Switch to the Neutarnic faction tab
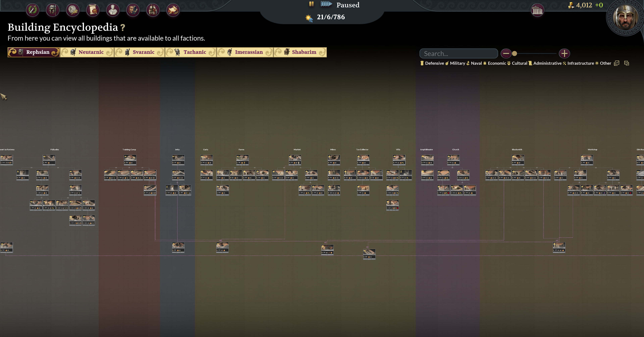Viewport: 644px width, 337px height. tap(87, 52)
